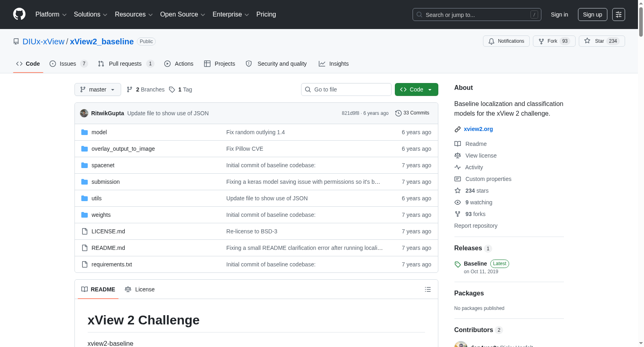The height and width of the screenshot is (347, 644).
Task: Switch to the Code tab
Action: click(x=28, y=64)
